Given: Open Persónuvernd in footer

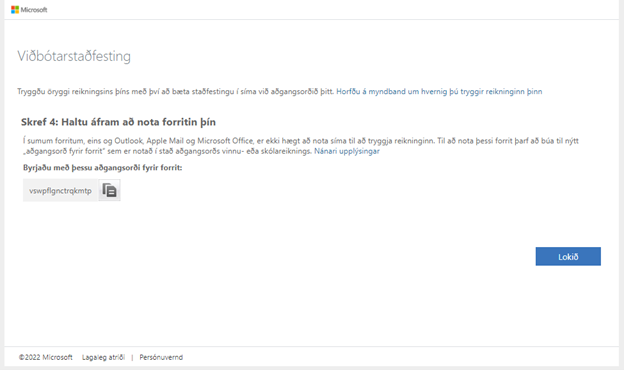Looking at the screenshot, I should point(161,357).
